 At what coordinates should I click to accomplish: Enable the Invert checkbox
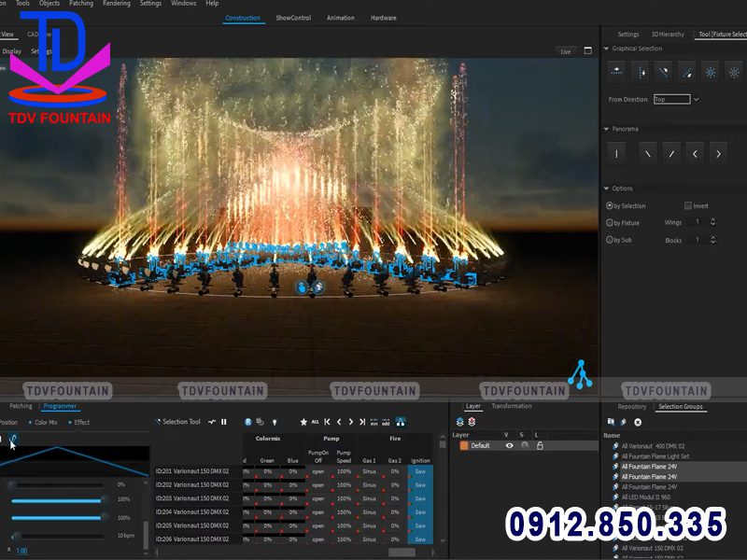click(x=688, y=205)
